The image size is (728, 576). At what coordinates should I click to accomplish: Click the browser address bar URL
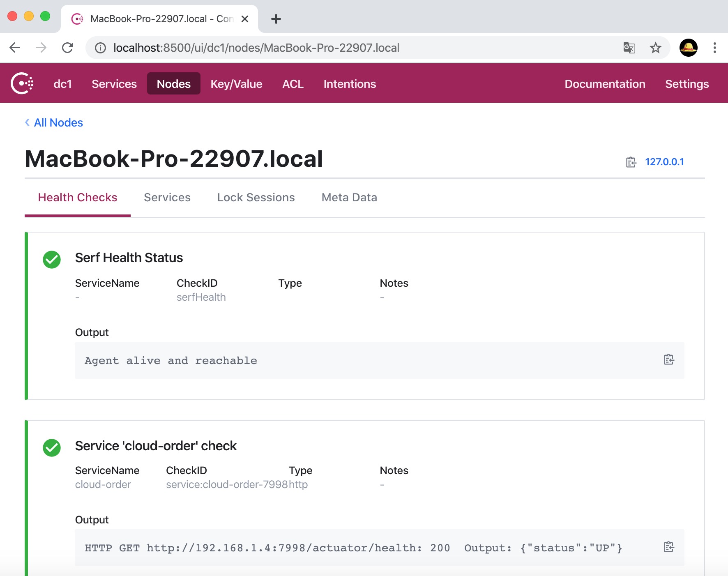[256, 48]
